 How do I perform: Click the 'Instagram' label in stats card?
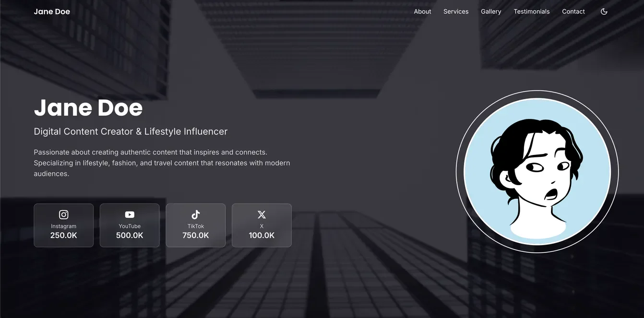[x=64, y=226]
